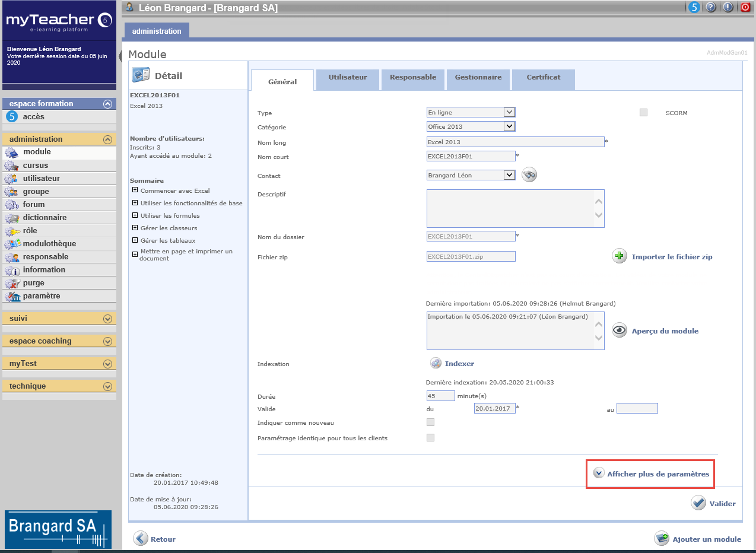This screenshot has height=553, width=756.
Task: Click the Indexer gear icon
Action: tap(436, 363)
